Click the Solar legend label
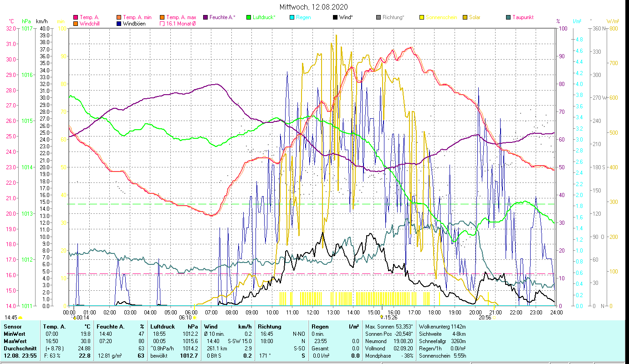Screen dimensions: 629x364 475,17
